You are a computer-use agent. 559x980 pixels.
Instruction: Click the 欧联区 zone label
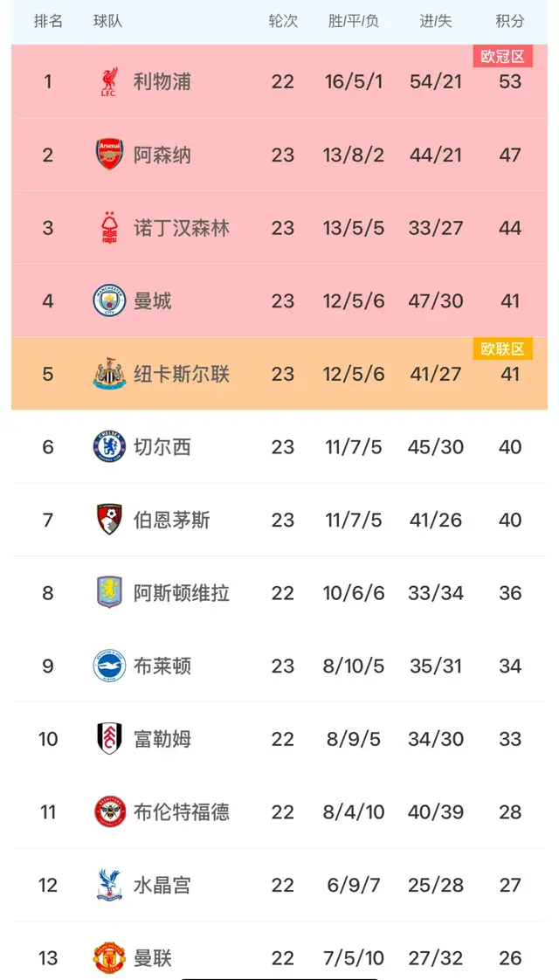click(x=502, y=349)
